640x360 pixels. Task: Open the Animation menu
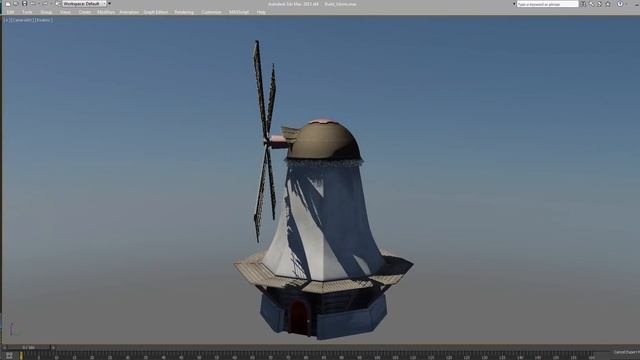[x=129, y=12]
